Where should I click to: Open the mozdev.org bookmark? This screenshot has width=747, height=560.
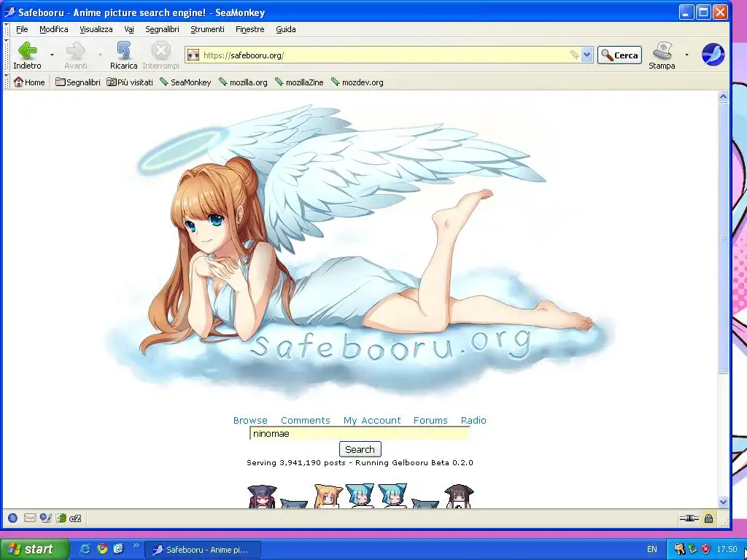pos(357,82)
